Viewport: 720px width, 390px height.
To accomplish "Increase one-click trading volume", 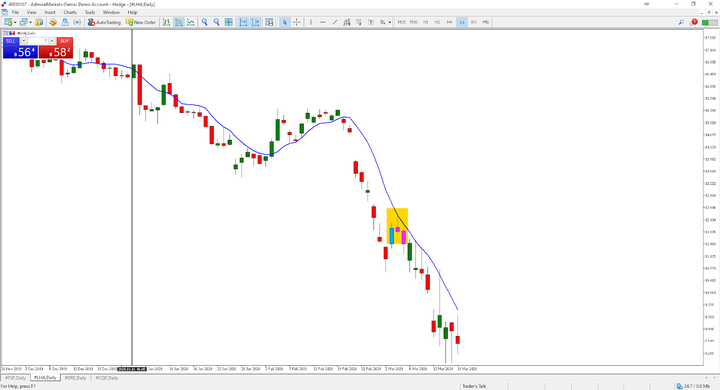I will pos(52,41).
